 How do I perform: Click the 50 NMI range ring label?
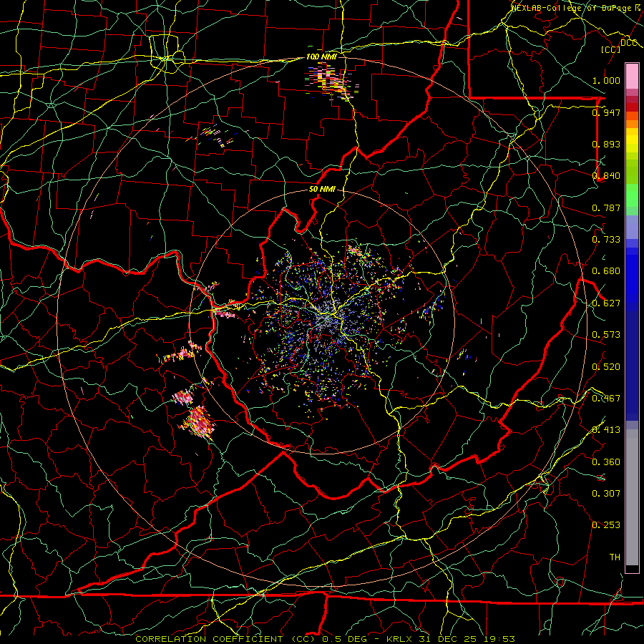coord(322,190)
